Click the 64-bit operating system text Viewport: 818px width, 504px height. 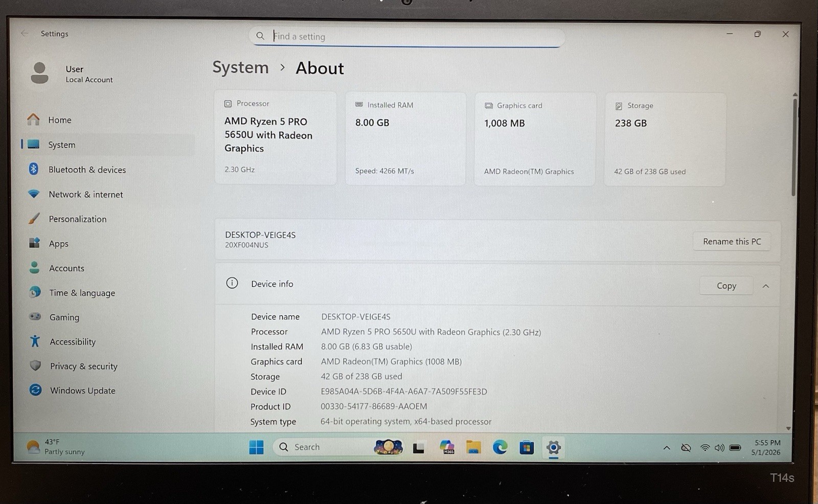(x=406, y=422)
